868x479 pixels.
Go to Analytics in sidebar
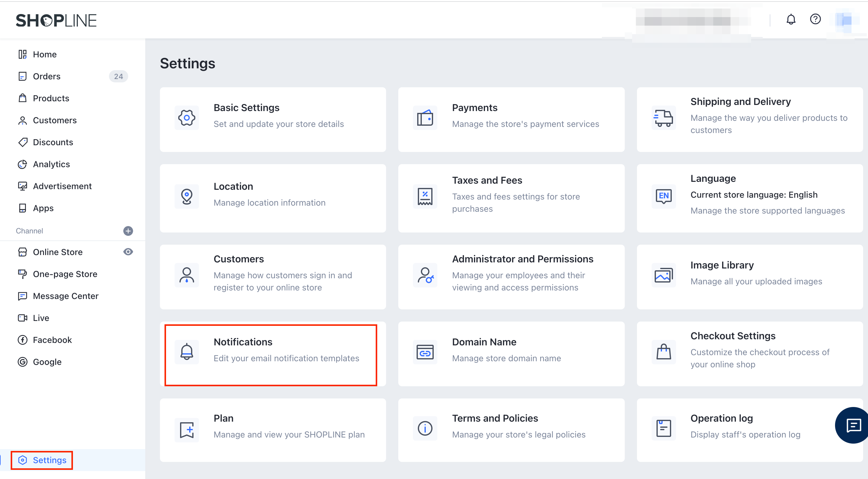[51, 164]
